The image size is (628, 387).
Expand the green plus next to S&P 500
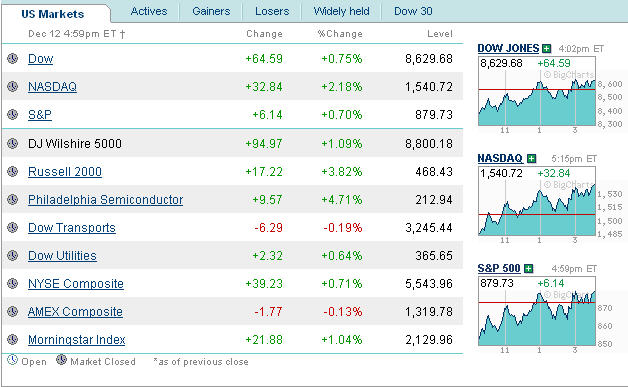coord(529,268)
